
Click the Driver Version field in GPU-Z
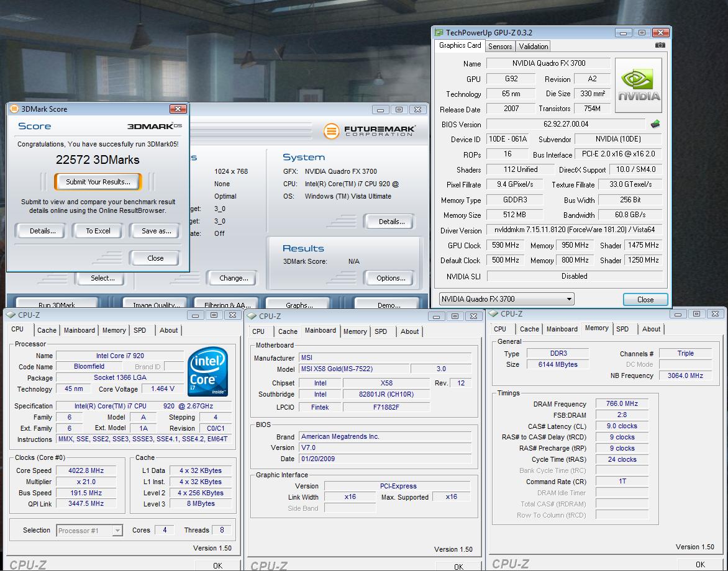(x=575, y=230)
